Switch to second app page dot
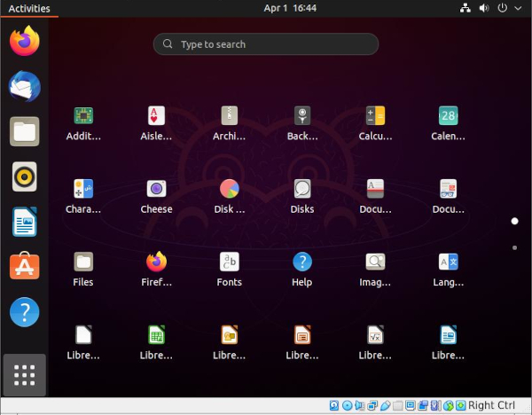The width and height of the screenshot is (532, 415). 514,247
